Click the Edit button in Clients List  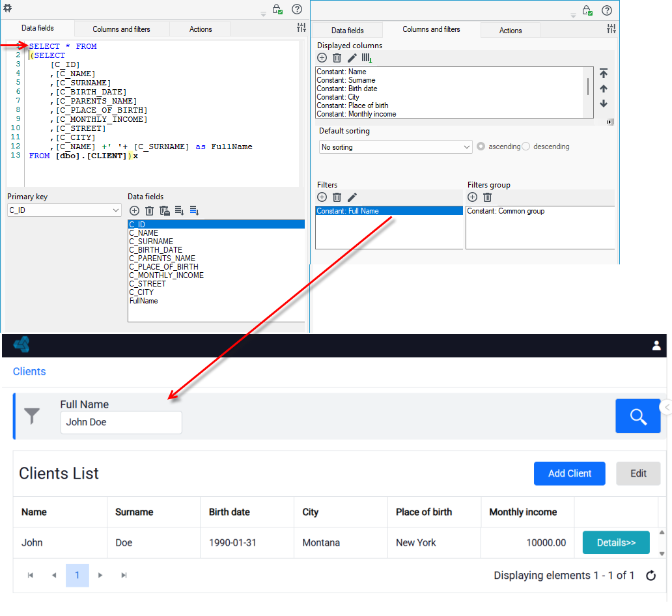[x=638, y=473]
